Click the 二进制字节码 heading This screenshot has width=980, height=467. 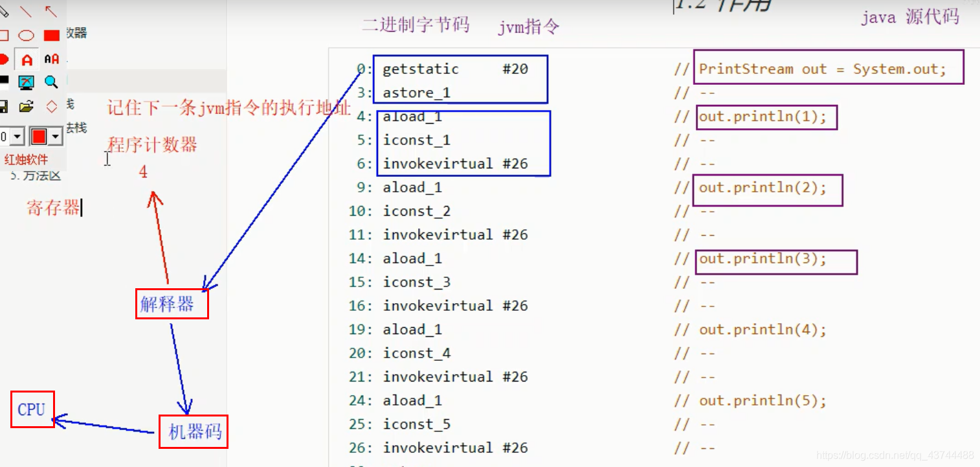(x=415, y=25)
